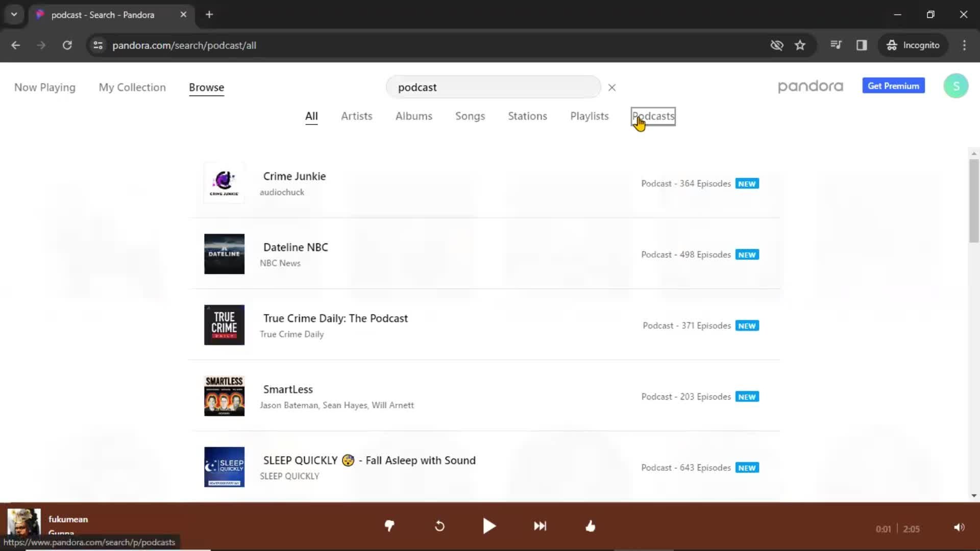Click the Crime Junkie cover thumbnail
Viewport: 980px width, 551px height.
tap(224, 183)
